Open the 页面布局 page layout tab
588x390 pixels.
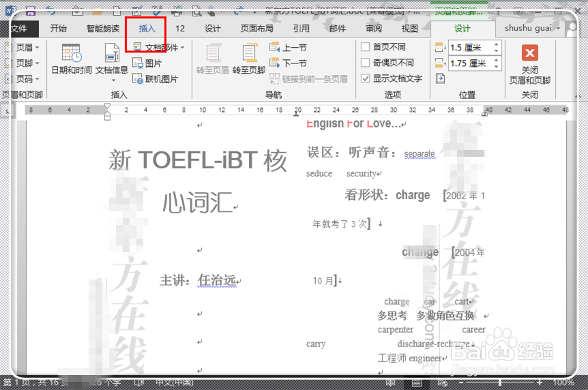(x=257, y=29)
